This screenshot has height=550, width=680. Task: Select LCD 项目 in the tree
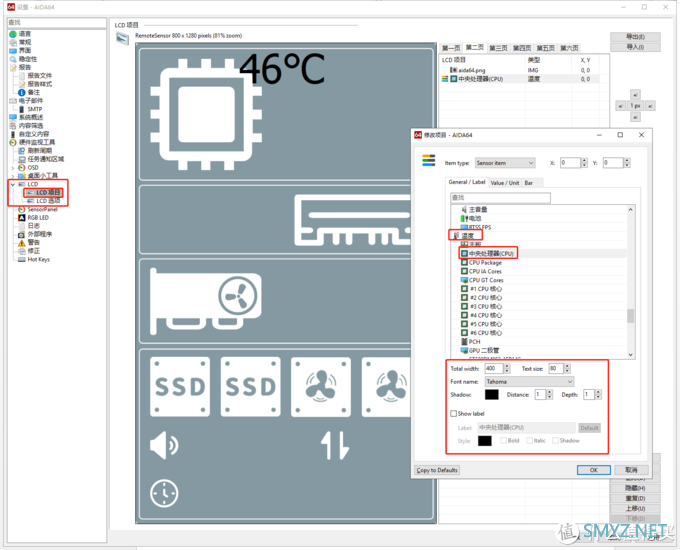(x=48, y=193)
